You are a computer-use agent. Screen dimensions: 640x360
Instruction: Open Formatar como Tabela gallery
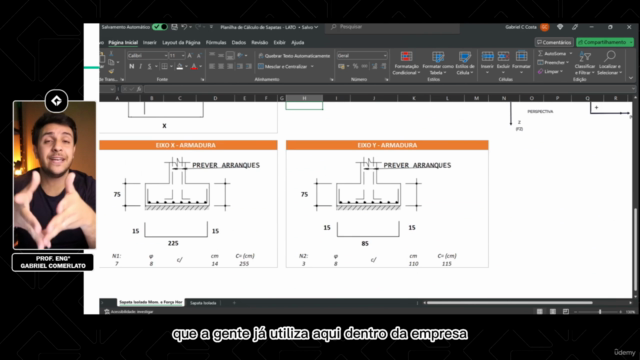(438, 63)
